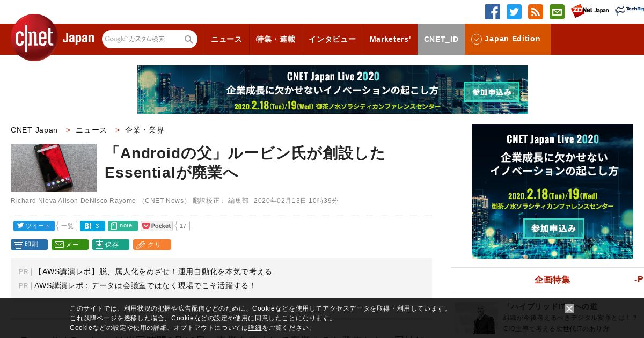644x338 pixels.
Task: Open the Twitter icon in the header
Action: tap(514, 12)
